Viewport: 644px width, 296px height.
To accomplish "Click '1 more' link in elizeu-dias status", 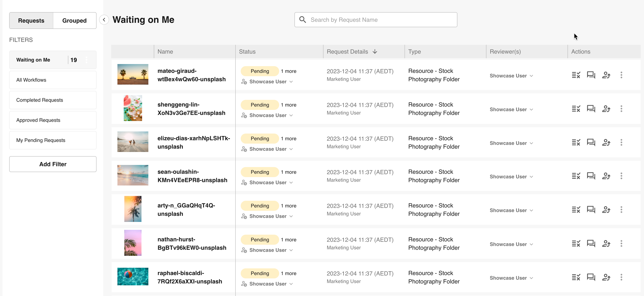I will pyautogui.click(x=289, y=139).
